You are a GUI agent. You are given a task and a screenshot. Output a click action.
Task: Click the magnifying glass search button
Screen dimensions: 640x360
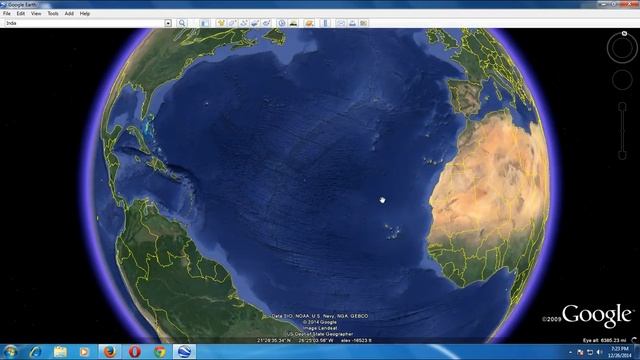(182, 23)
